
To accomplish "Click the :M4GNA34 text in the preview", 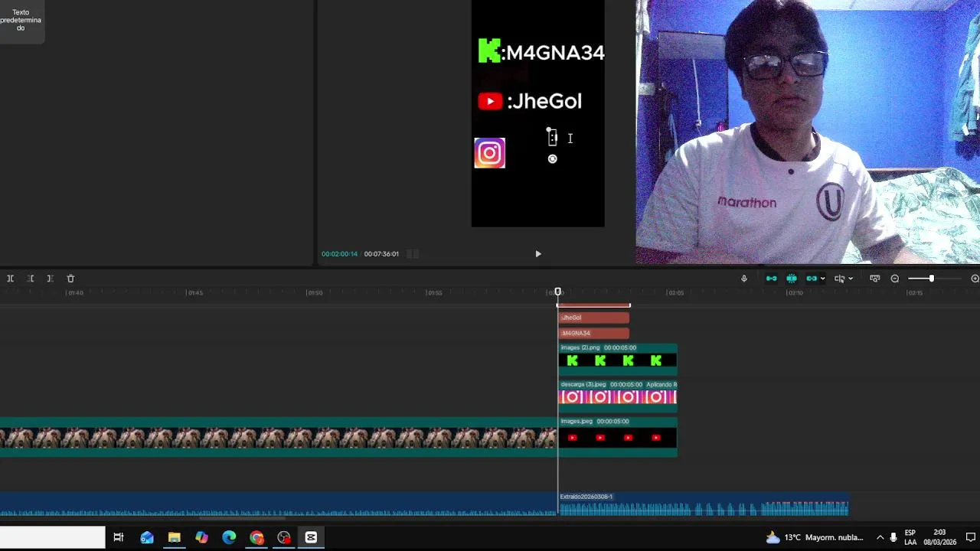I will [x=553, y=53].
